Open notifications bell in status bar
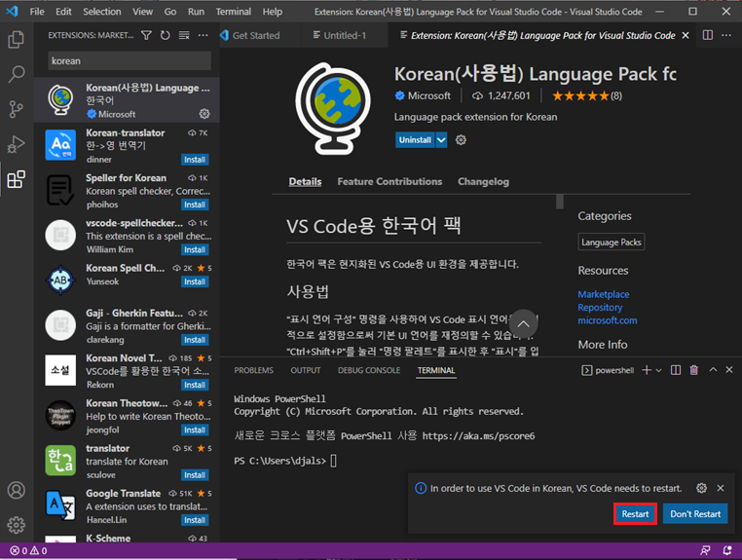742x560 pixels. pyautogui.click(x=727, y=550)
